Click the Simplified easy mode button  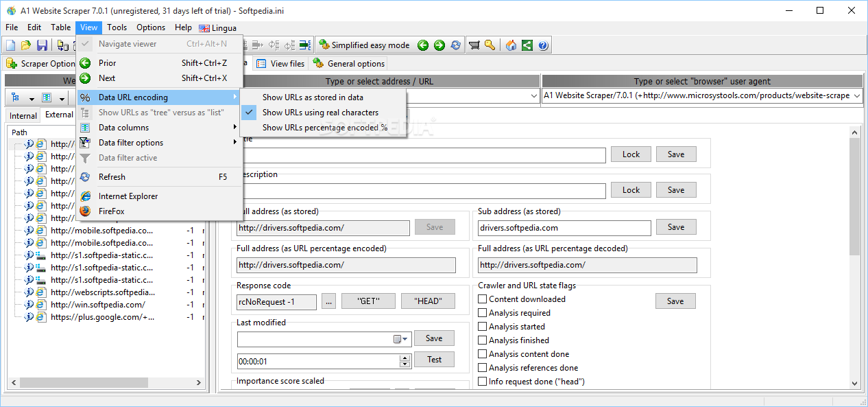[x=363, y=45]
